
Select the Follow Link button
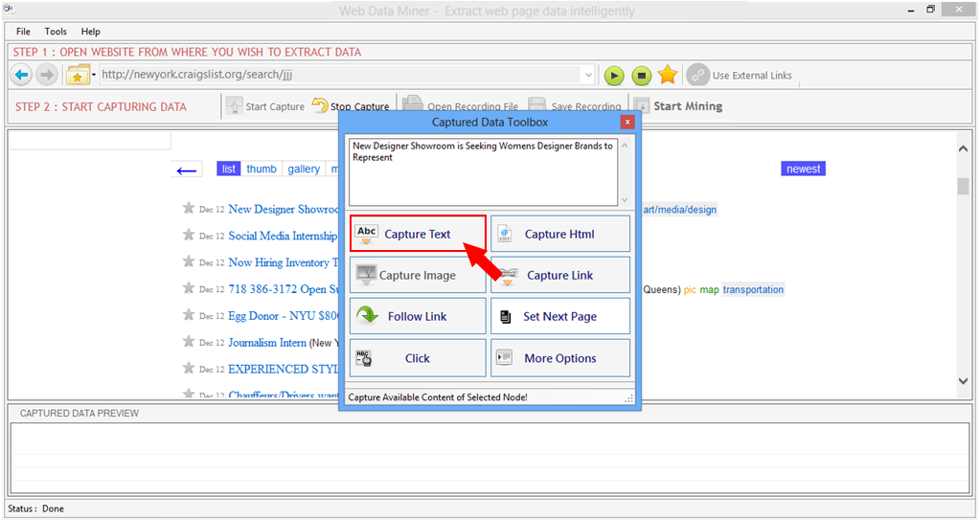(x=418, y=316)
